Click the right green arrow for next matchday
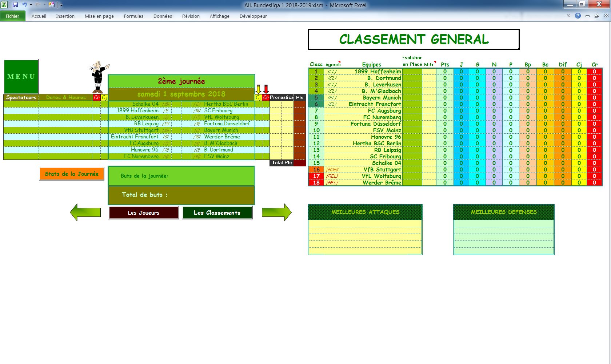 [276, 213]
